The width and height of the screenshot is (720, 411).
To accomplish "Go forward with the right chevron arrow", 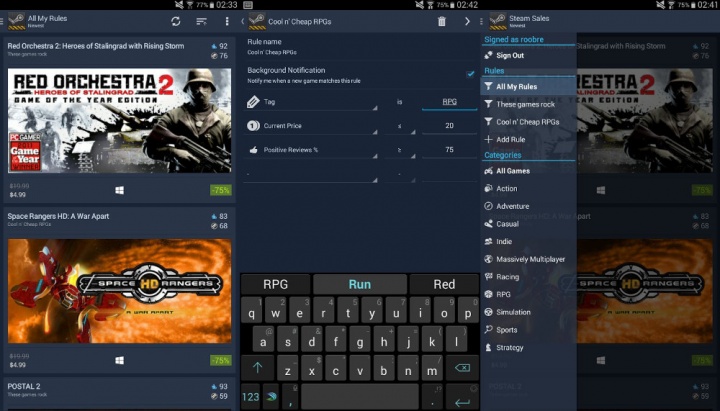I will [467, 21].
